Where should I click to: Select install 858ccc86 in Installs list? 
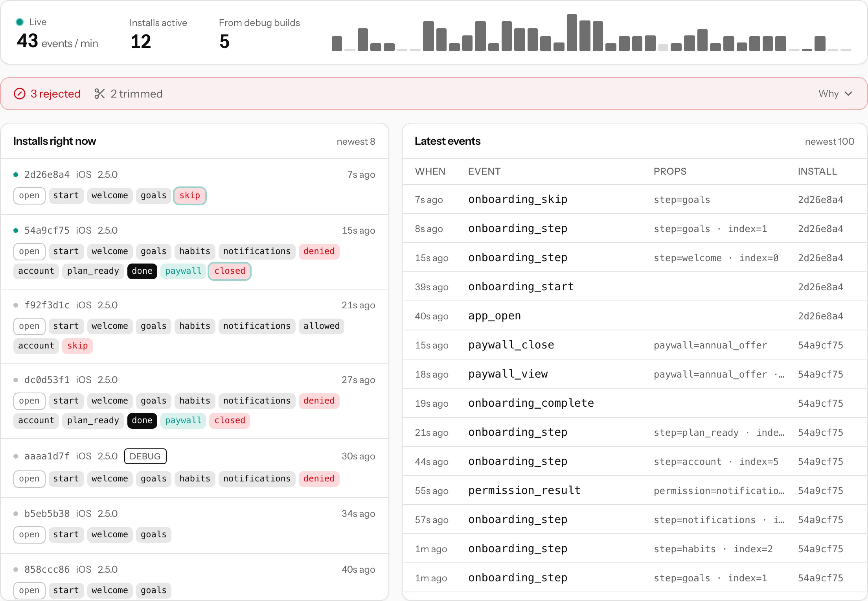coord(195,577)
